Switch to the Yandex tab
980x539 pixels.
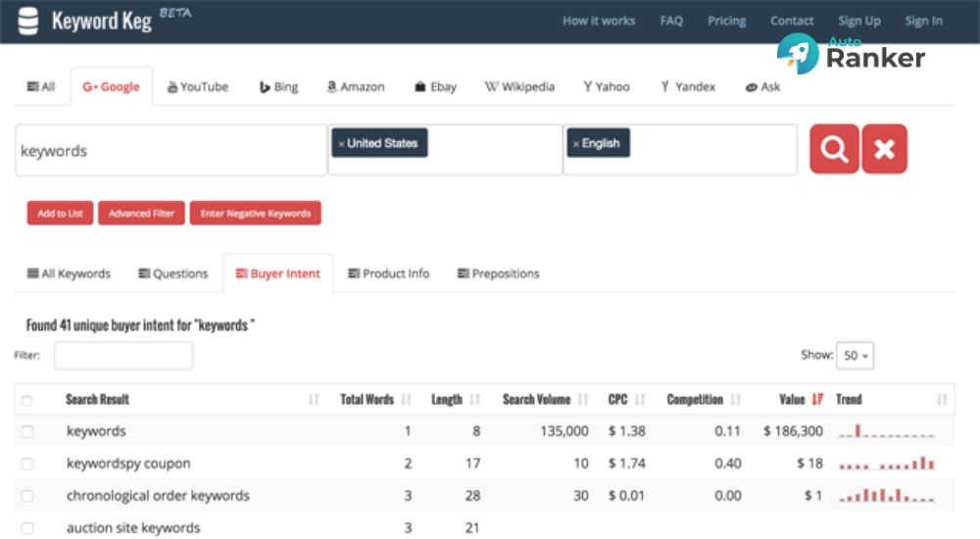(688, 87)
